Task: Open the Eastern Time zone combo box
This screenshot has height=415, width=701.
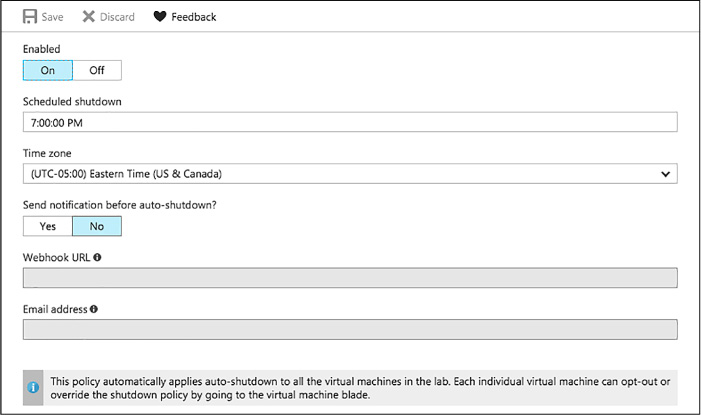Action: (x=350, y=174)
